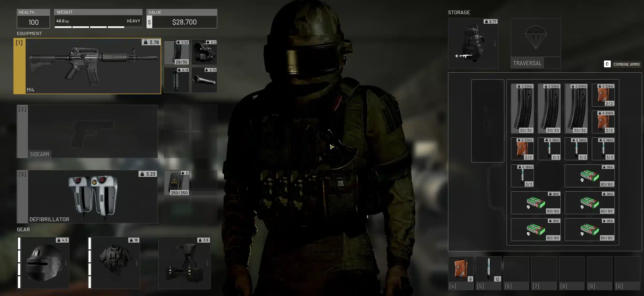The height and width of the screenshot is (296, 644).
Task: Click the 29/30 magazine attached to M4
Action: click(176, 52)
